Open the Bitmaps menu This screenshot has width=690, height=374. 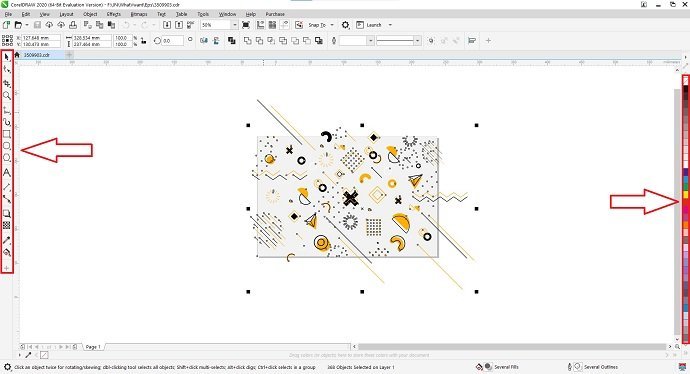[x=139, y=14]
